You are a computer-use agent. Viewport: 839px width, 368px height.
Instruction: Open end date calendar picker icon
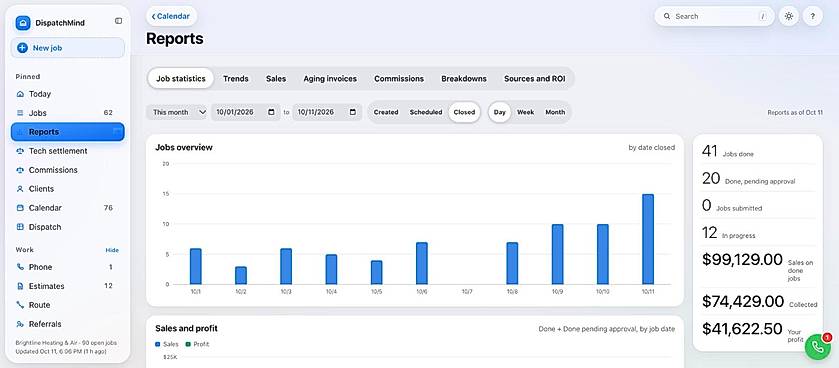(x=353, y=112)
